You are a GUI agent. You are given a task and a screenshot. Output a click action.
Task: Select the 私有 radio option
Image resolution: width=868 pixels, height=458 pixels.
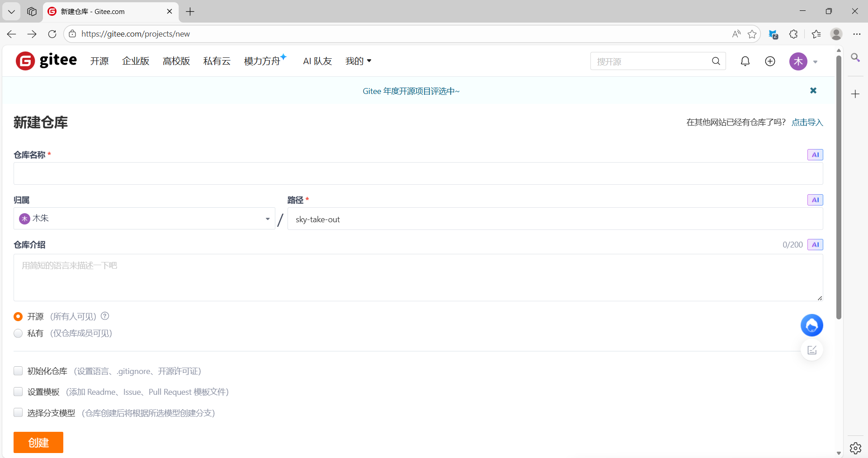point(18,333)
